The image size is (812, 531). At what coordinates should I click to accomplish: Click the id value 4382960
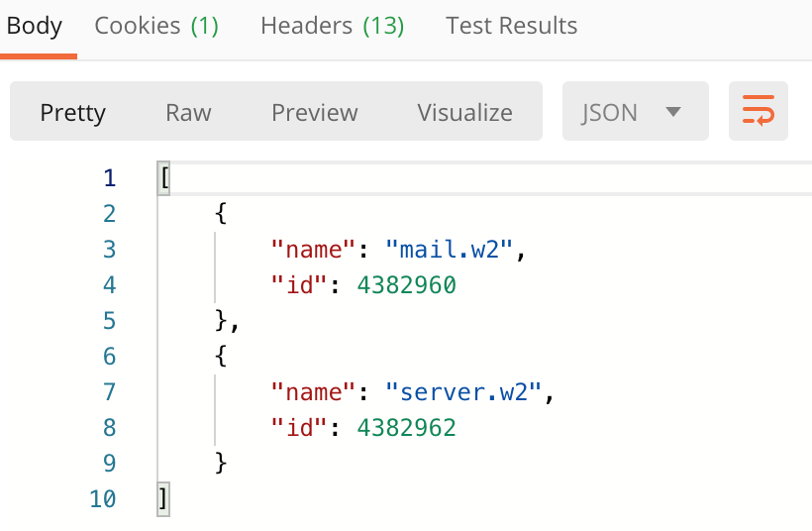click(407, 285)
